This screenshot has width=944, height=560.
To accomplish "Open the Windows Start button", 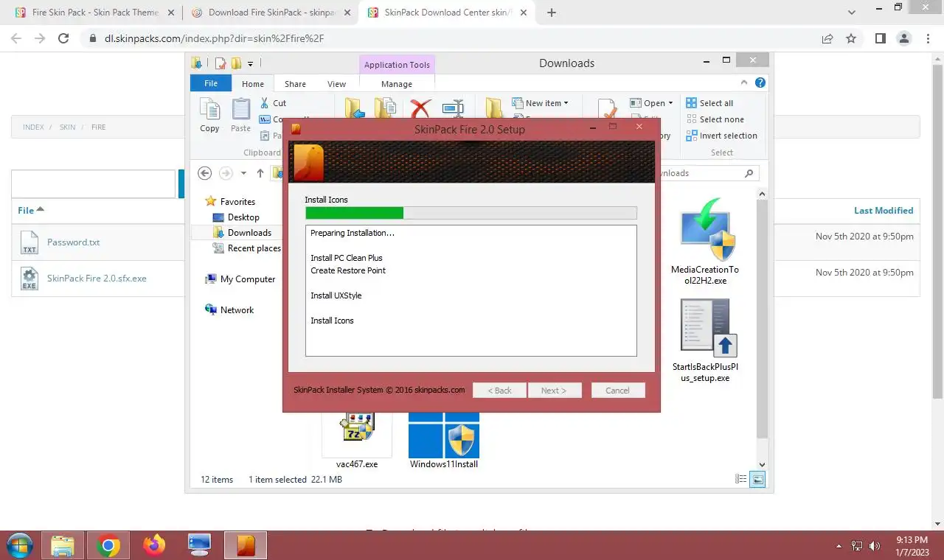I will click(19, 545).
